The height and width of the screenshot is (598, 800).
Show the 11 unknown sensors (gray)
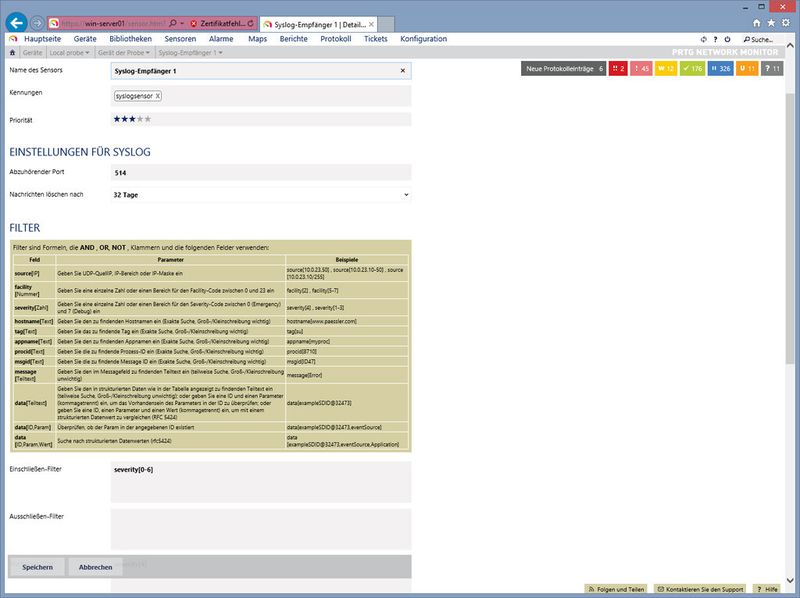[772, 68]
